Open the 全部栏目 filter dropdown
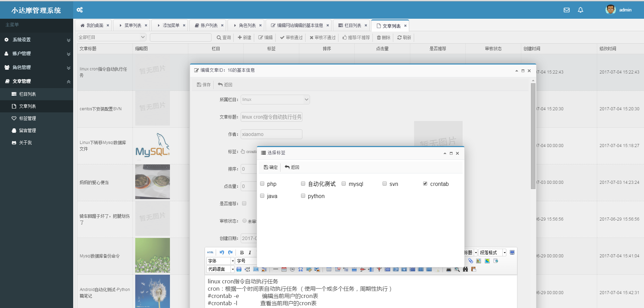 click(x=112, y=37)
